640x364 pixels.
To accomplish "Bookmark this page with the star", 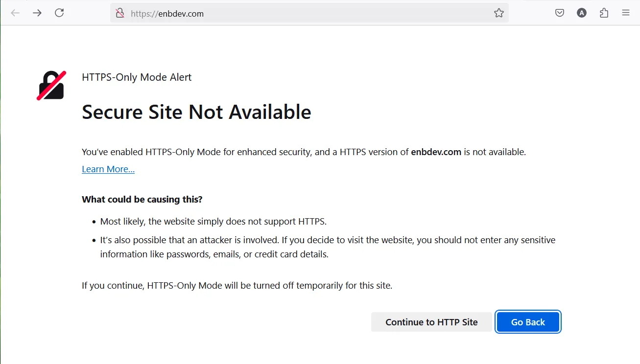I will 498,13.
